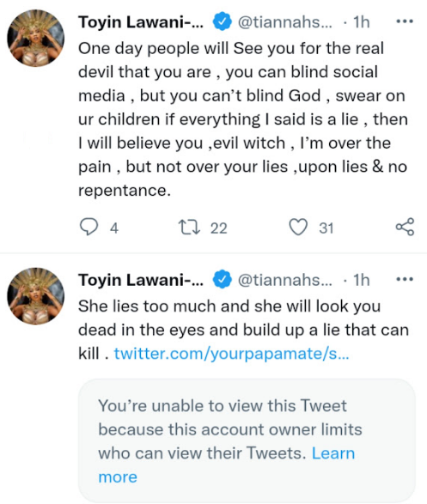This screenshot has width=427, height=504.
Task: Open the second tweet's profile avatar
Action: (x=36, y=296)
